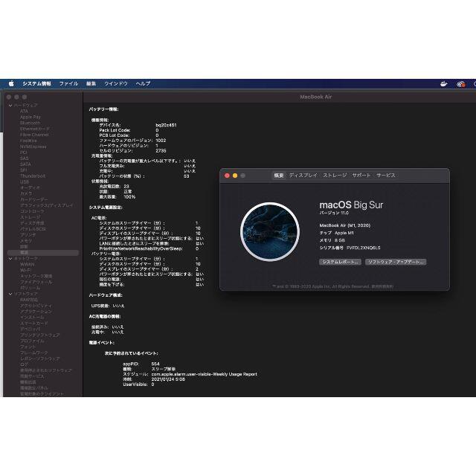Select Bluetooth in the sidebar
Image resolution: width=476 pixels, height=476 pixels.
(30, 123)
